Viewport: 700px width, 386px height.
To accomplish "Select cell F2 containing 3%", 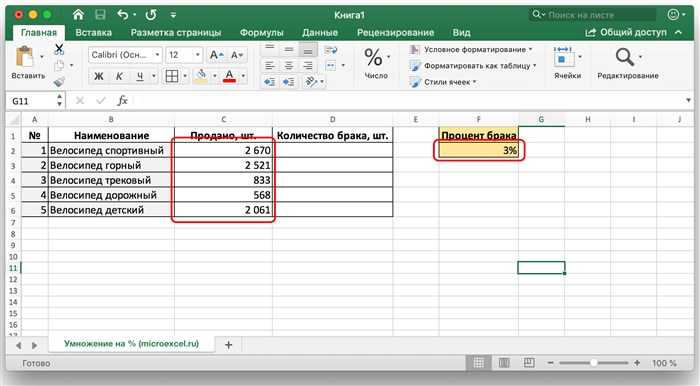I will point(479,150).
